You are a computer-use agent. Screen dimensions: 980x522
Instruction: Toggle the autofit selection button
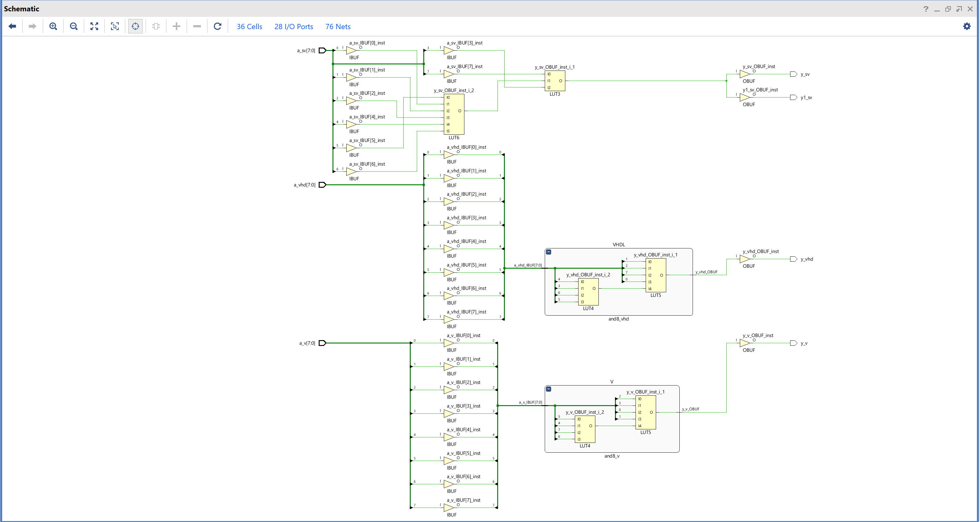tap(136, 26)
